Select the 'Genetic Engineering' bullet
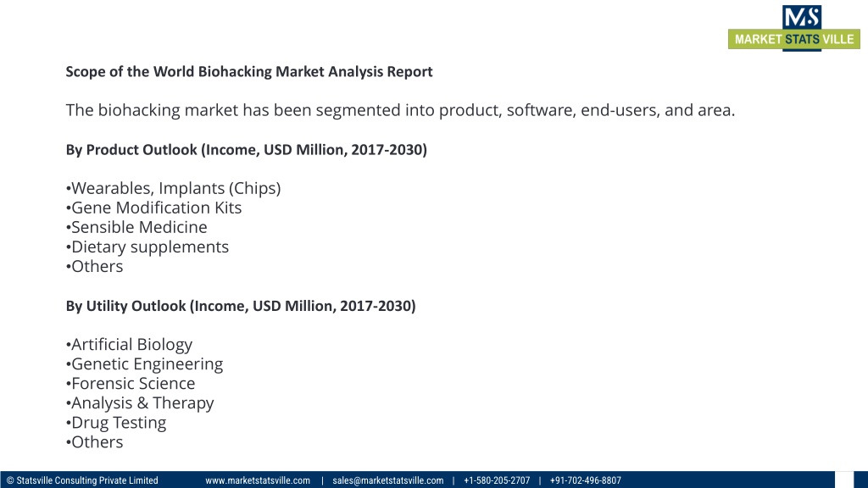The image size is (868, 488). (144, 364)
